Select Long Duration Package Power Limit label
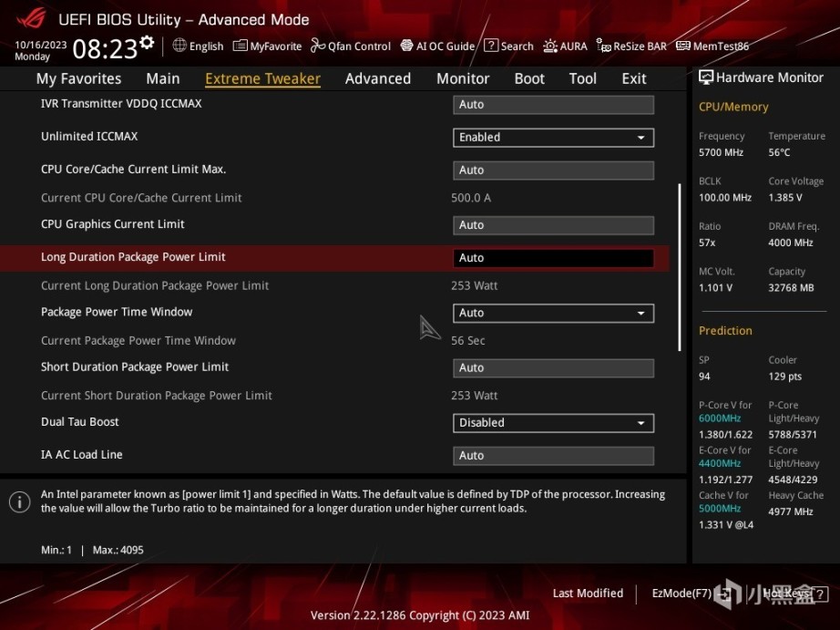840x630 pixels. point(133,257)
